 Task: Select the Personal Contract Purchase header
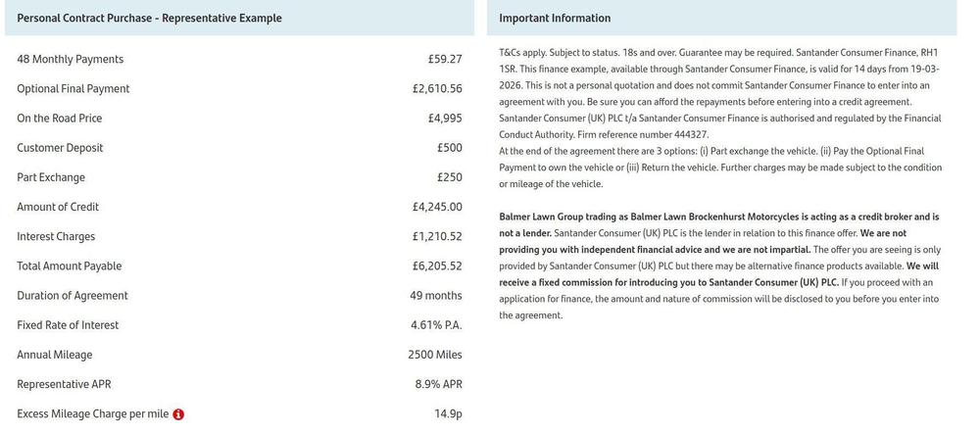[149, 18]
